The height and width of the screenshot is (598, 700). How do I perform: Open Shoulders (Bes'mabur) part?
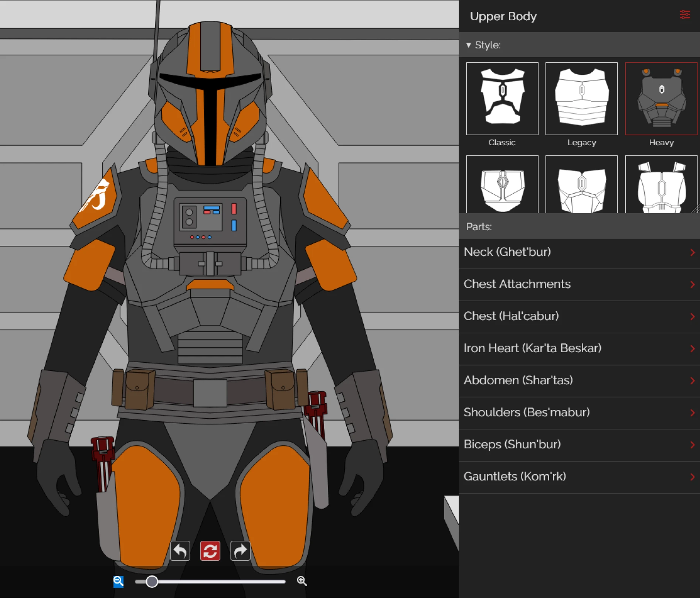[579, 413]
